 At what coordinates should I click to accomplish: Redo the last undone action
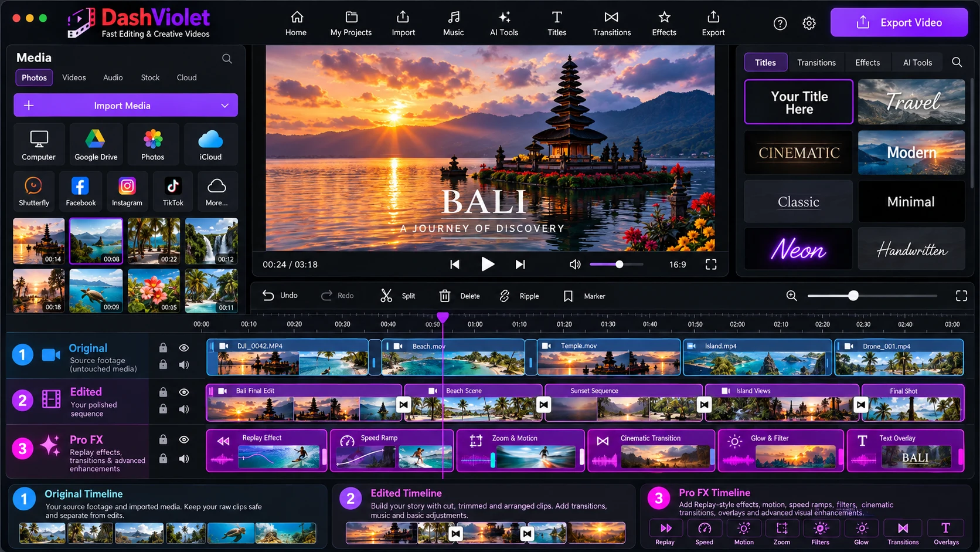pyautogui.click(x=337, y=296)
